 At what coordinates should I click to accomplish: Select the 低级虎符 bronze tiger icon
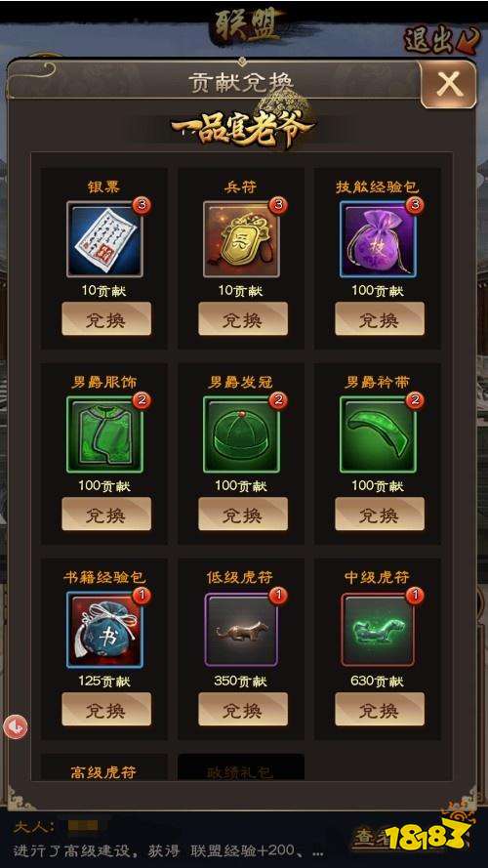click(241, 630)
